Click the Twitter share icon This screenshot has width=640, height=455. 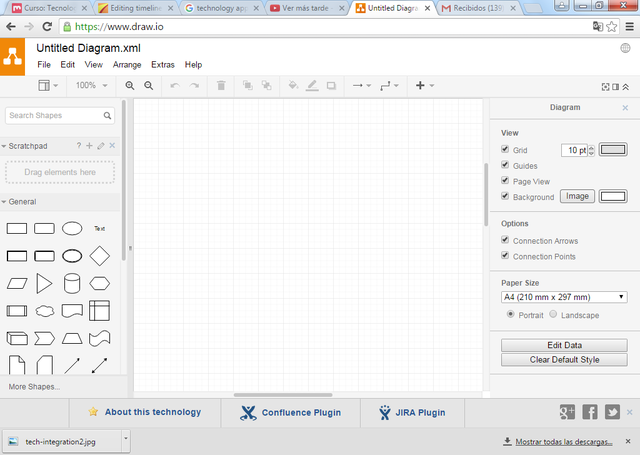tap(612, 412)
